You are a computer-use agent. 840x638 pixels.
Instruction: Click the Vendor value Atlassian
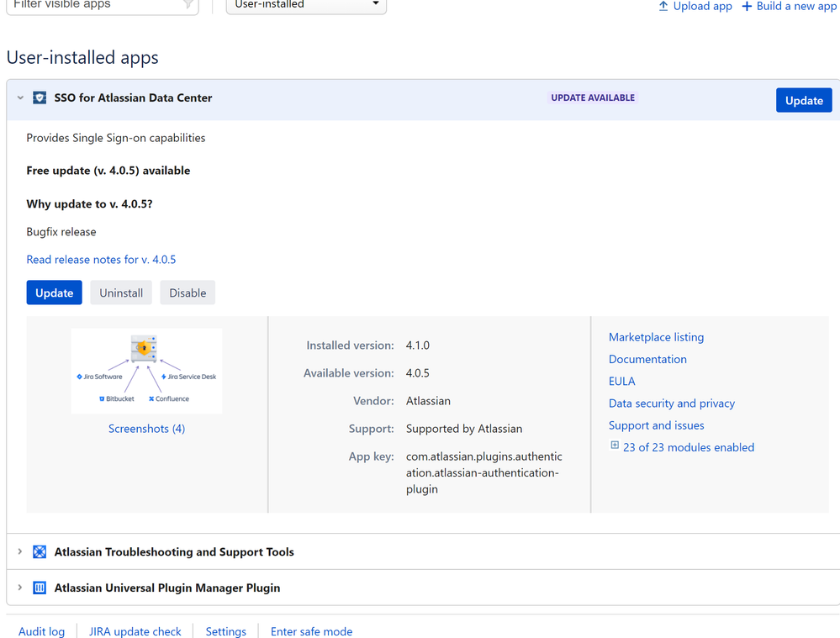click(428, 401)
